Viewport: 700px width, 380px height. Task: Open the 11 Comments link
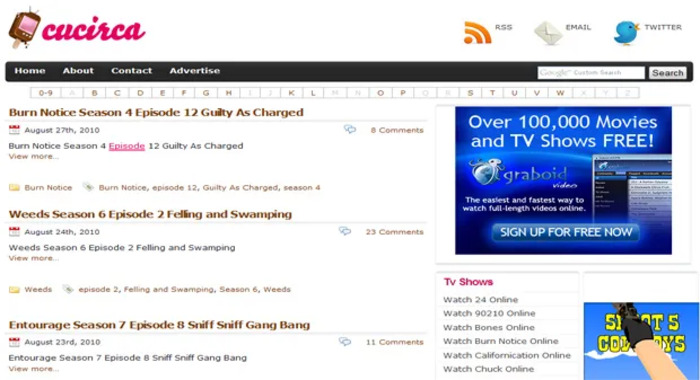coord(394,342)
